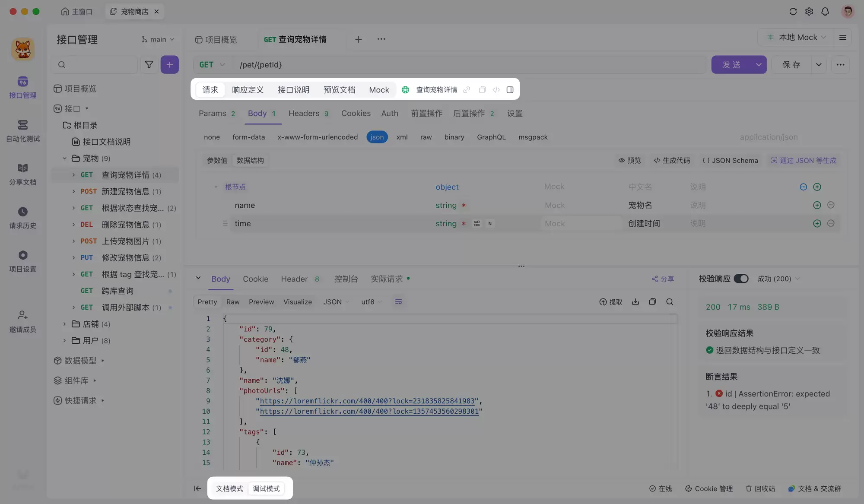Open the main branch dropdown
The height and width of the screenshot is (504, 864).
click(158, 39)
